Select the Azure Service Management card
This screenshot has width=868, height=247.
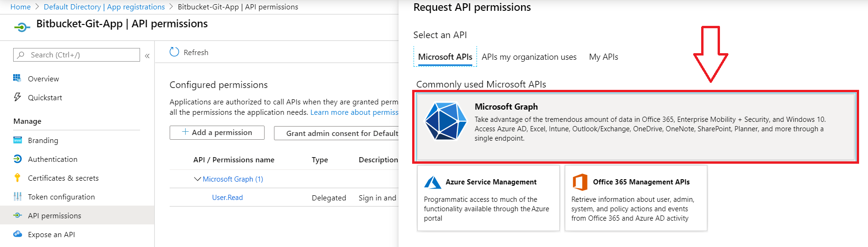(x=488, y=198)
